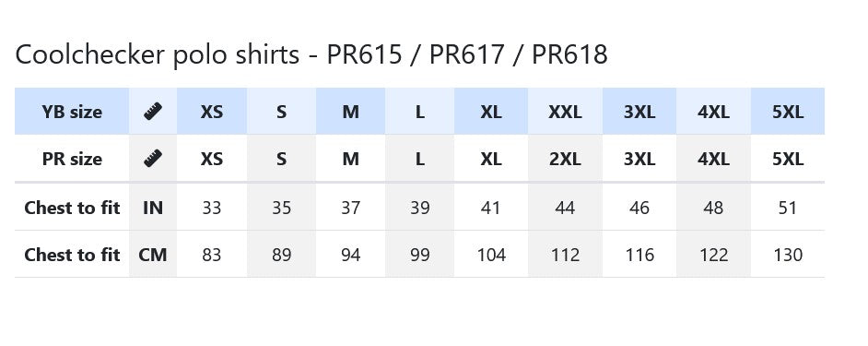
Task: Click the 83 centimeter chest cell
Action: tap(212, 255)
